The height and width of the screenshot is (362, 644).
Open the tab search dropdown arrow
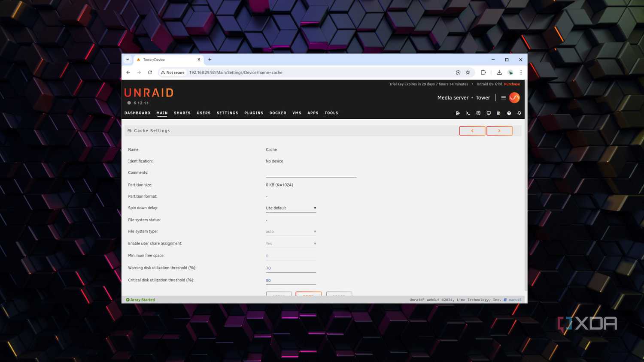point(128,60)
